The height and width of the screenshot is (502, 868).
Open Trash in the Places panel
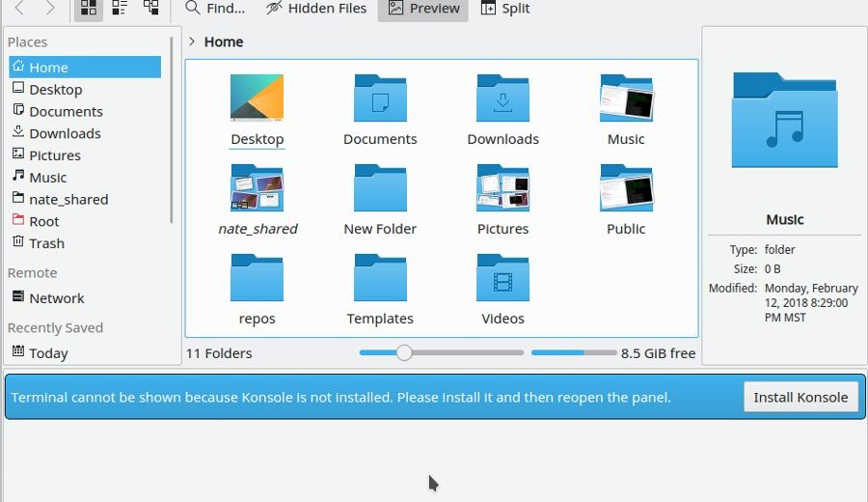(x=46, y=243)
